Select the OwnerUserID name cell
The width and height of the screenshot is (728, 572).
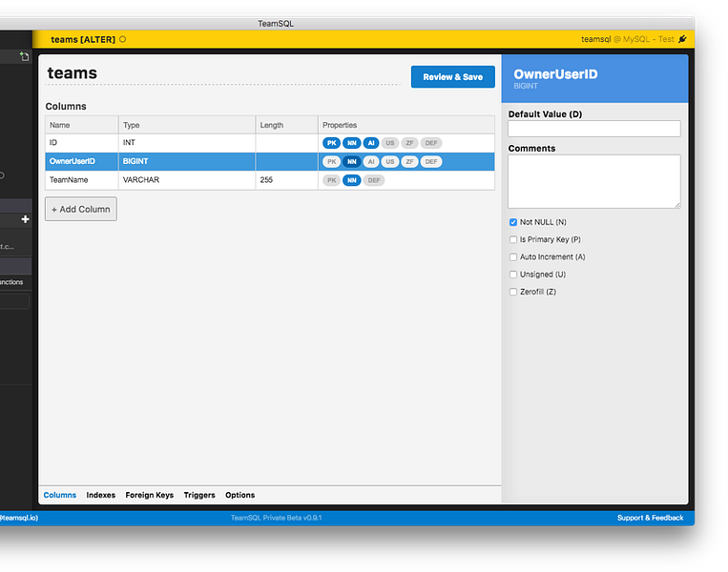click(x=82, y=161)
